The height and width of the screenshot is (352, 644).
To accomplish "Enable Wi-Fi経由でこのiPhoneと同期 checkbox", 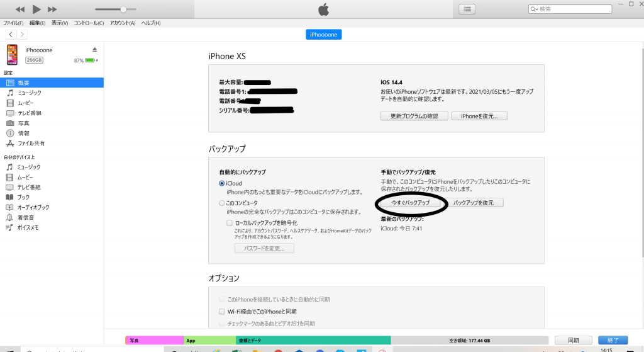I will pyautogui.click(x=222, y=311).
